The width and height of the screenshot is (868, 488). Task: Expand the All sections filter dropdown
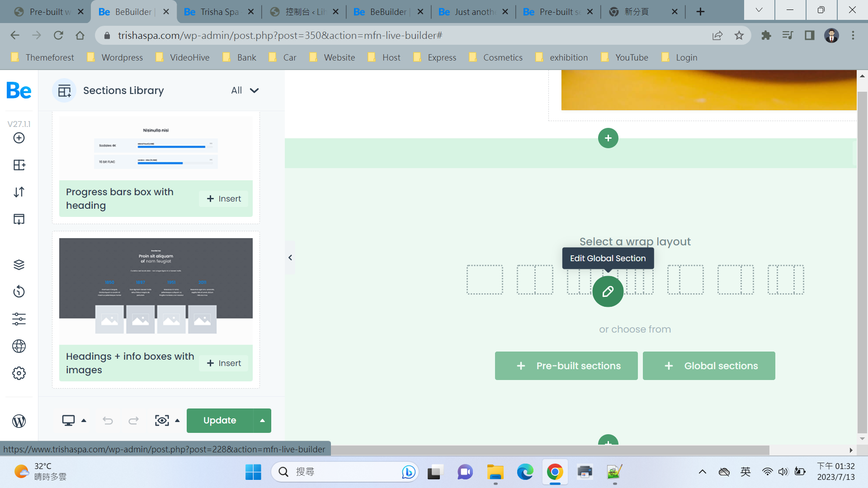point(245,90)
